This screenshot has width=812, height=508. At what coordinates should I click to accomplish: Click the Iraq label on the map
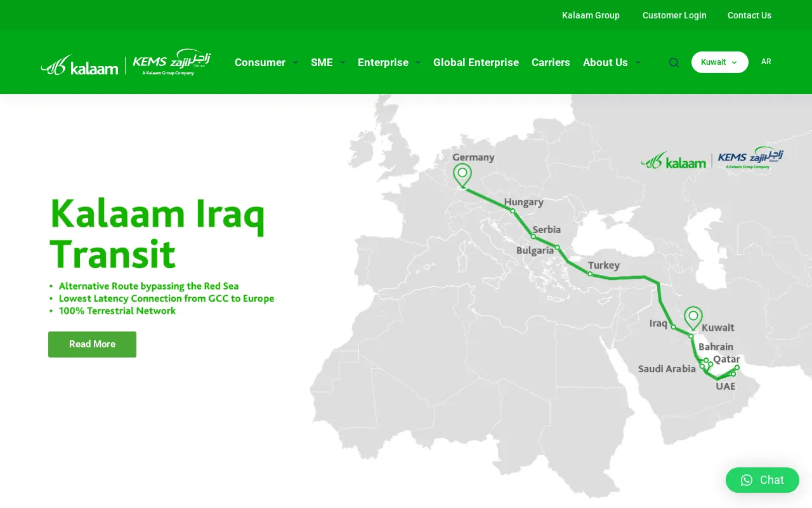click(x=658, y=323)
